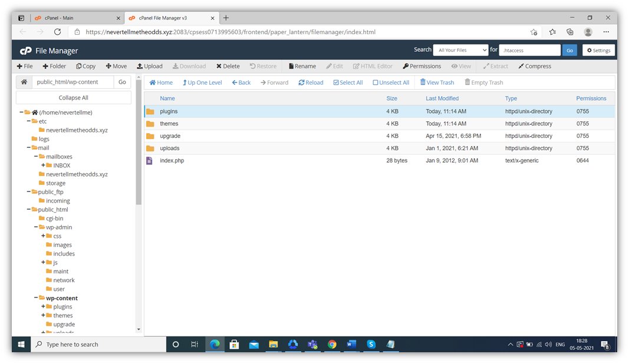Screen dimensions: 629x364
Task: Click the Back navigation link
Action: [x=241, y=82]
